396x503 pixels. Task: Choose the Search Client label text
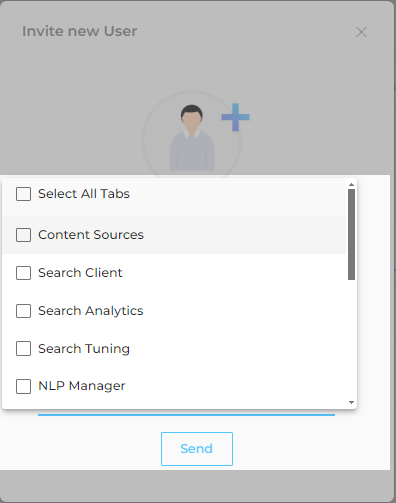pos(80,273)
